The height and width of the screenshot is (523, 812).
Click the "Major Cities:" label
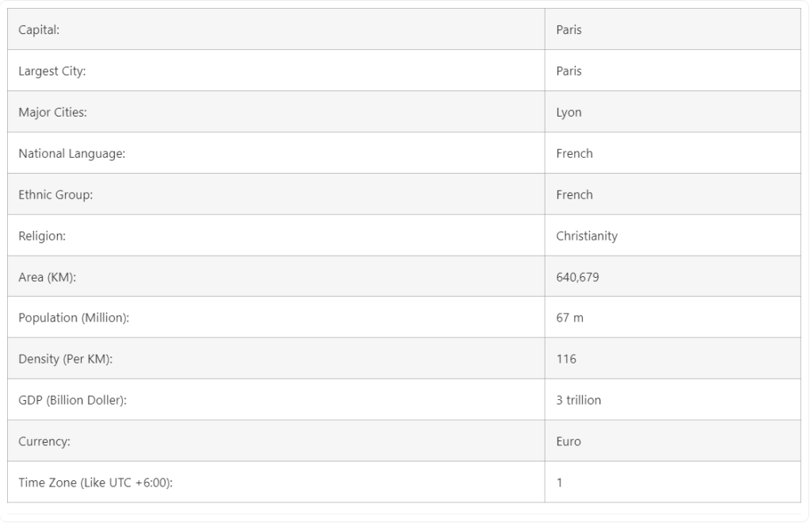[x=52, y=113]
